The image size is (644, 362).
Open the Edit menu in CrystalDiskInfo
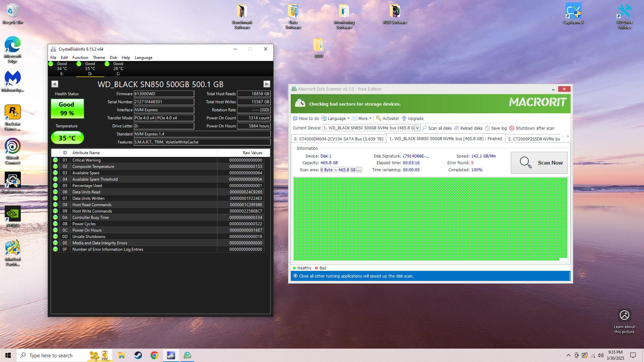point(64,58)
